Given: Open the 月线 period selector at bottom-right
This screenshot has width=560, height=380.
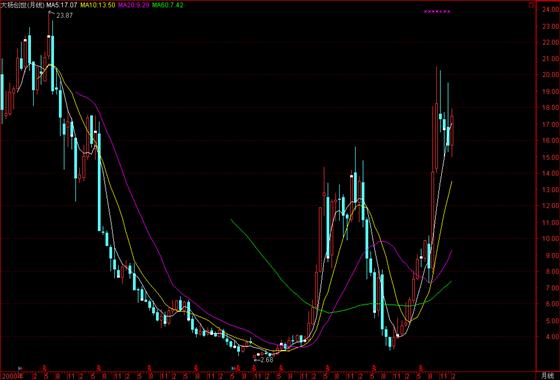Looking at the screenshot, I should click(x=547, y=375).
